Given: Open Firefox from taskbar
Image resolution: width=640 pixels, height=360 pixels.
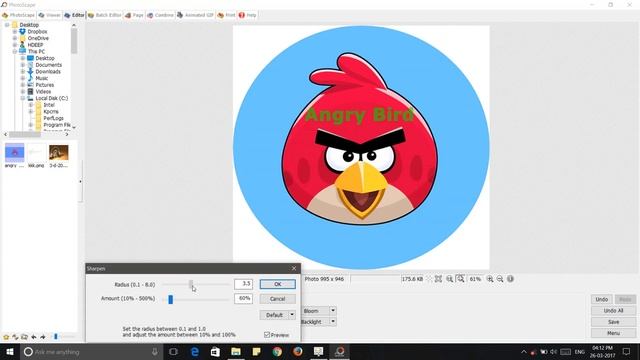Looking at the screenshot, I should coord(298,352).
